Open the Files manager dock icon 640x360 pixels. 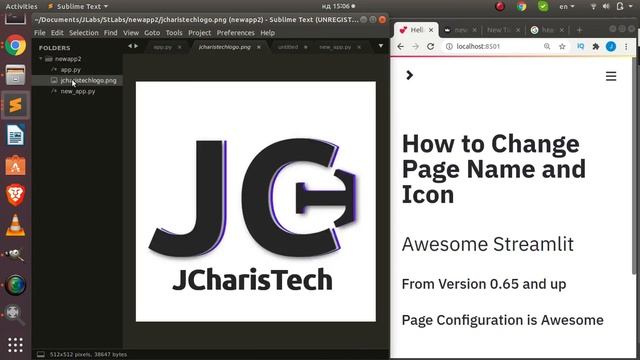tap(16, 76)
